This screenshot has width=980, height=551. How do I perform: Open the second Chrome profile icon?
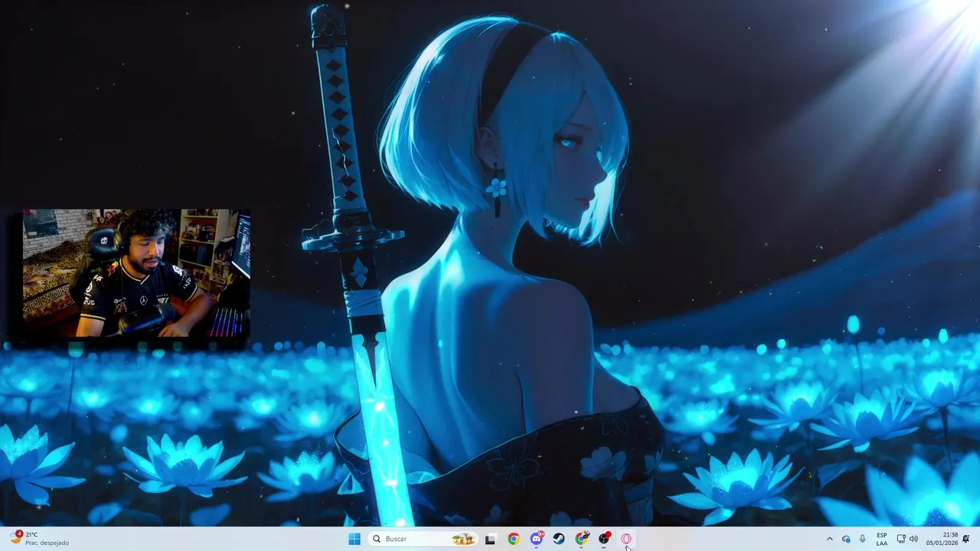582,539
